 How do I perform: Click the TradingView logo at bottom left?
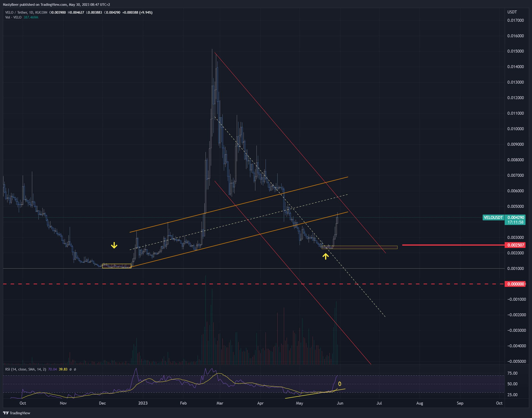pos(17,413)
